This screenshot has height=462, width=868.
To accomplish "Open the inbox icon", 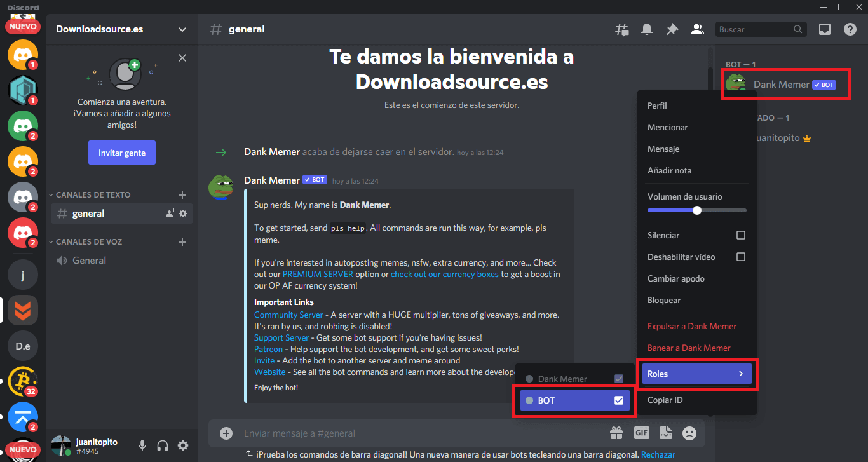I will (825, 29).
